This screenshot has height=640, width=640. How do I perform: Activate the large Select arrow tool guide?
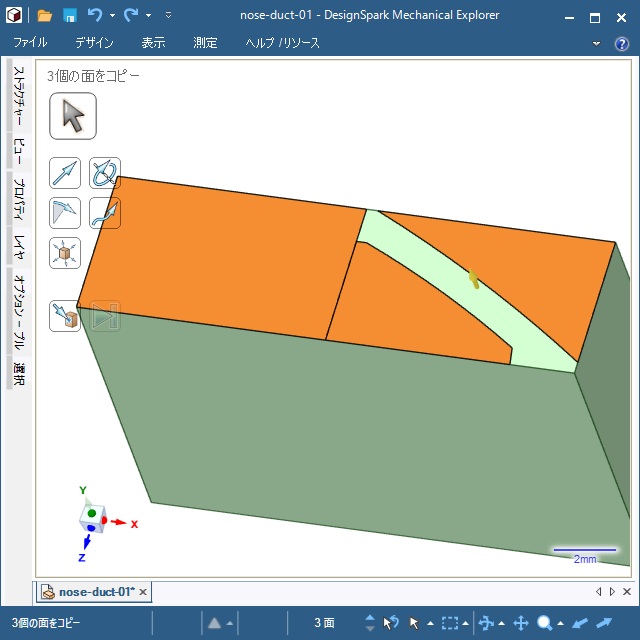73,116
